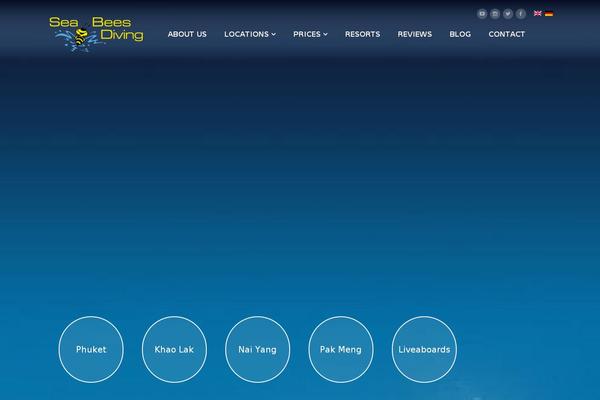Visit the Blog page
This screenshot has width=600, height=400.
(x=460, y=34)
